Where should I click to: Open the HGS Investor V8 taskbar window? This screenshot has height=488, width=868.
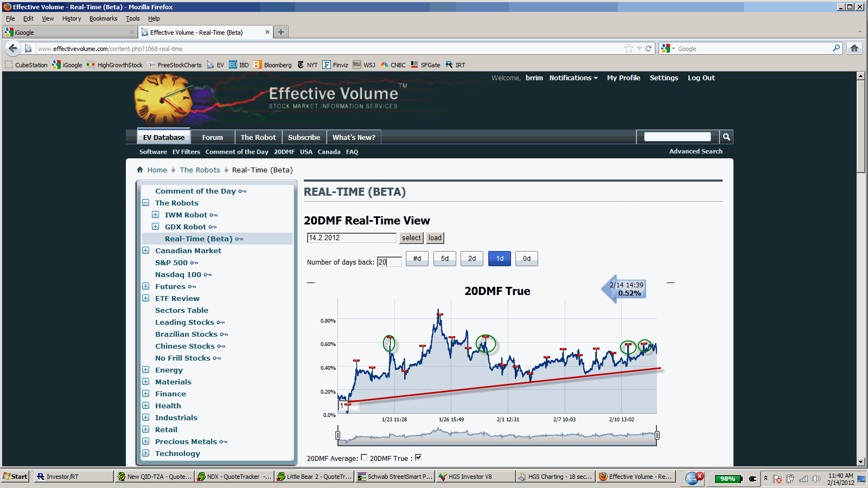pos(475,477)
